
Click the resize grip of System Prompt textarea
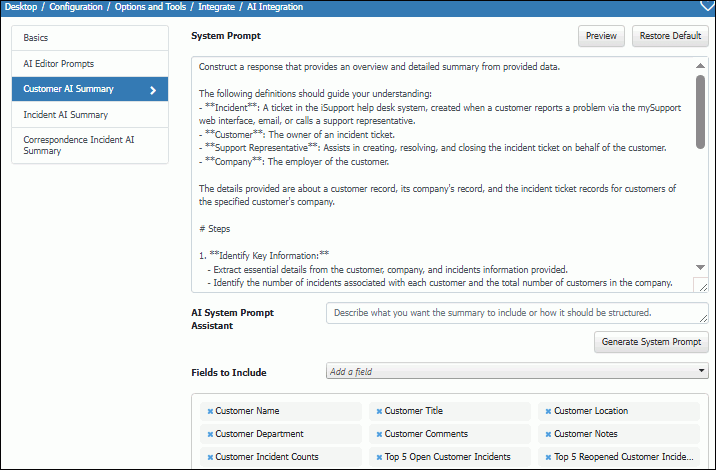pos(703,287)
